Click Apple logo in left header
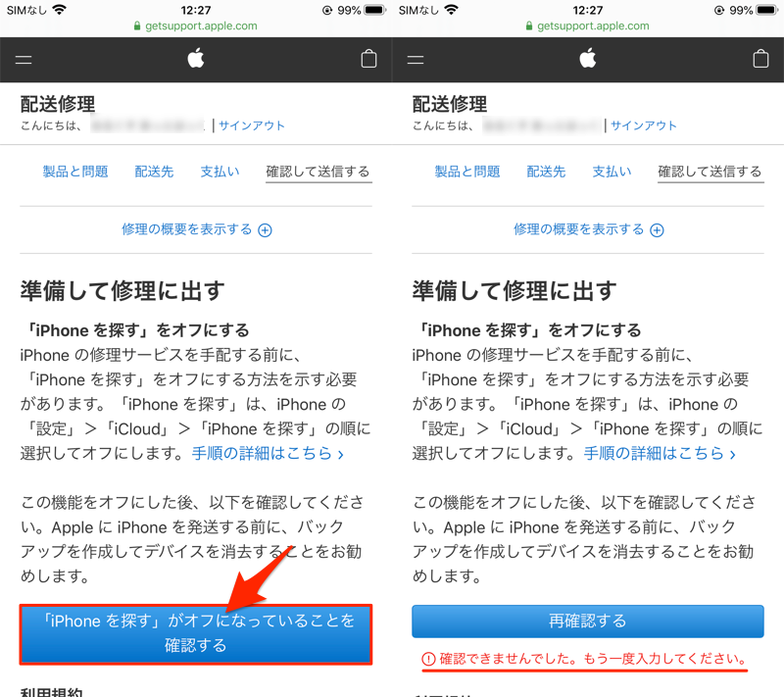The height and width of the screenshot is (697, 784). coord(195,59)
